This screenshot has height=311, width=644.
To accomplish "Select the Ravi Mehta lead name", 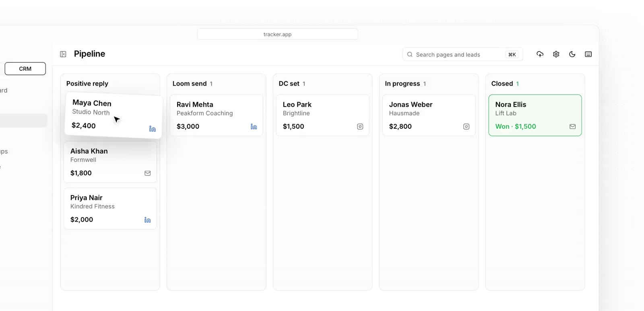I will click(x=195, y=105).
